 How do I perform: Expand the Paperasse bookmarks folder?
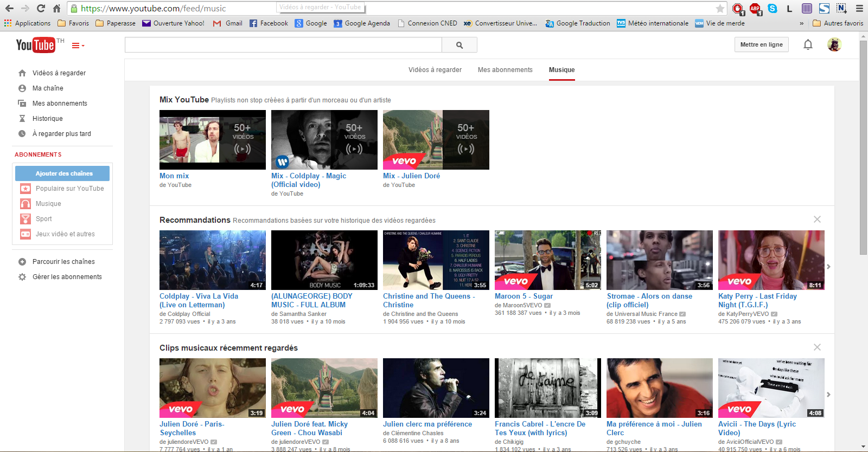pos(116,23)
